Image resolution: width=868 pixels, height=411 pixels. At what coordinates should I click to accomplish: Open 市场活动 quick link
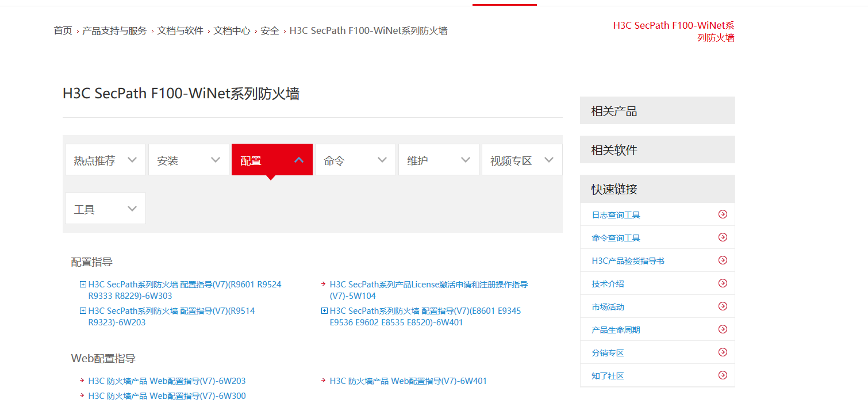(x=608, y=307)
